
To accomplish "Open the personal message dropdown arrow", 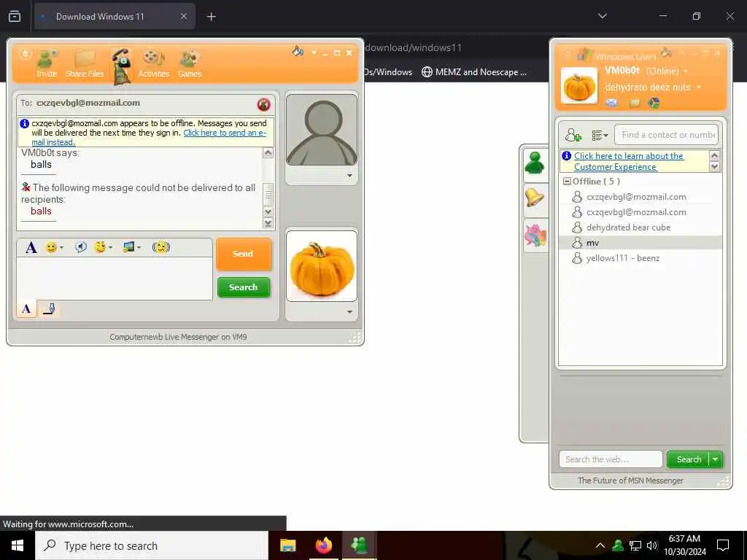I will tap(699, 87).
